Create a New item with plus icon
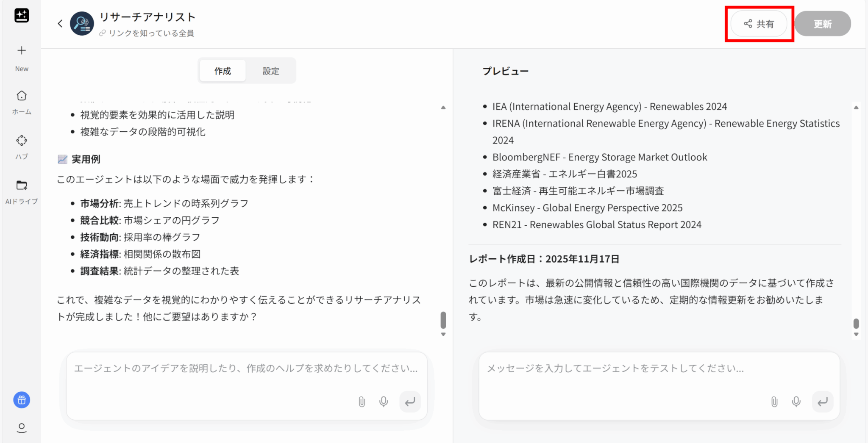Screen dimensions: 868x443 tap(22, 51)
